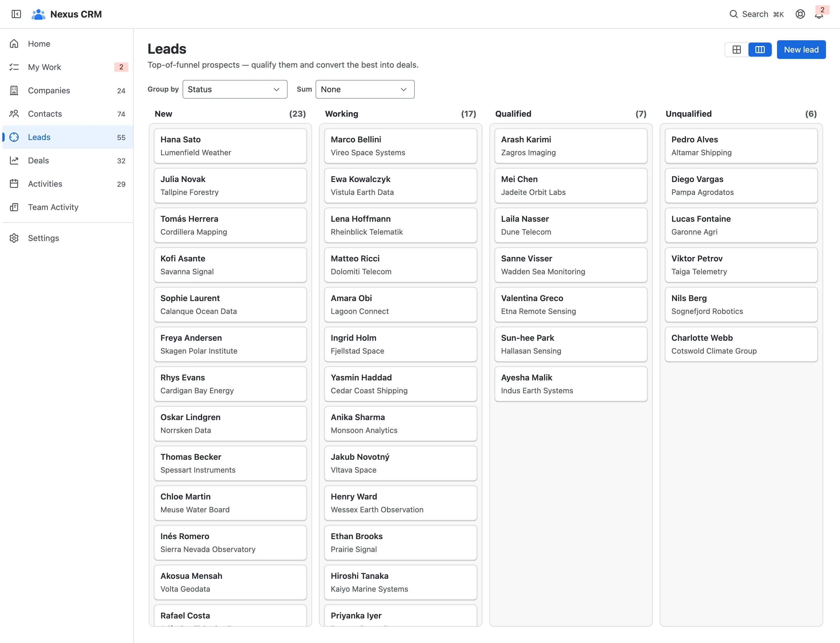The width and height of the screenshot is (840, 643).
Task: Open the Deals section label
Action: [38, 160]
